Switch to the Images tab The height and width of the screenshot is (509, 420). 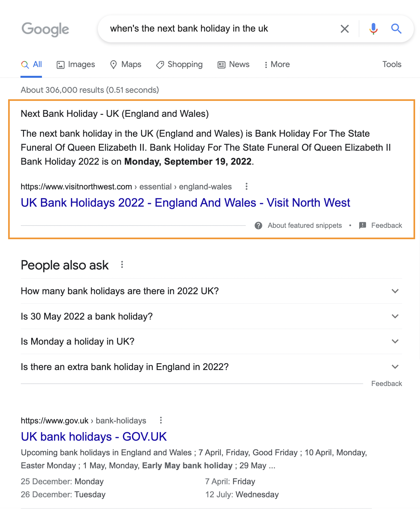coord(75,64)
